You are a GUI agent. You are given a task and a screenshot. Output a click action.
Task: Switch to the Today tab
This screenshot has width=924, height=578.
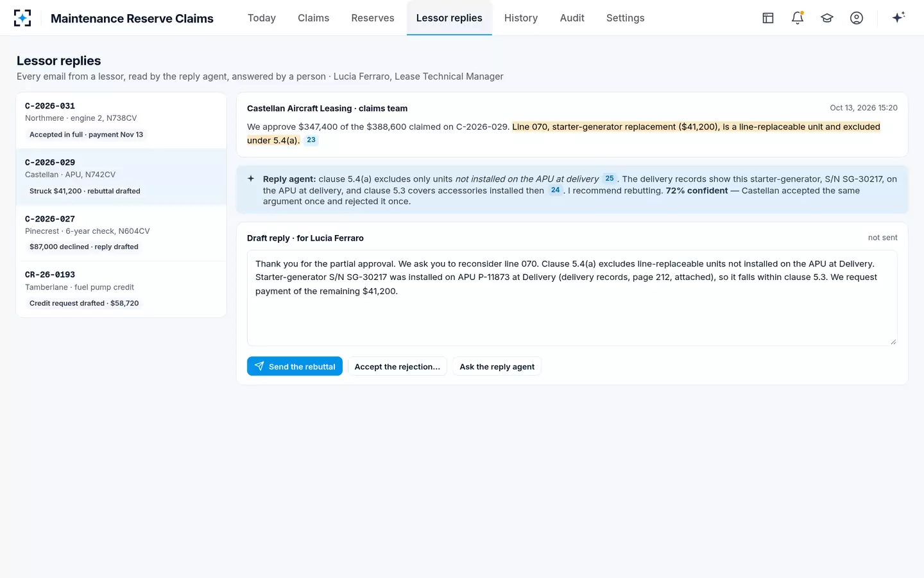pyautogui.click(x=262, y=18)
